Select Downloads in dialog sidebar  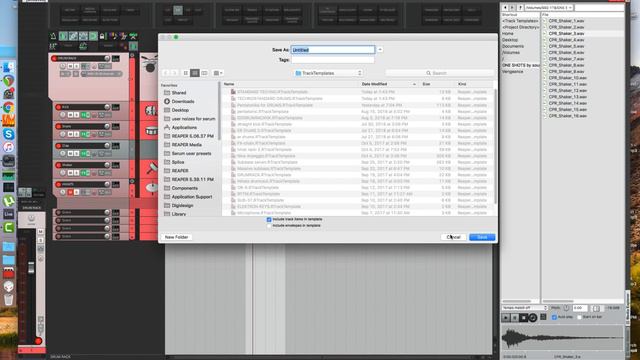point(183,101)
